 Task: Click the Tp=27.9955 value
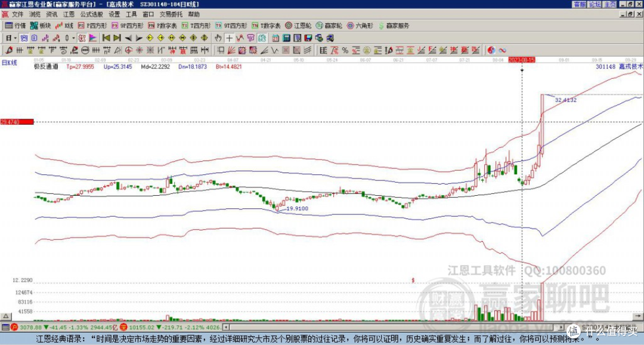pos(80,67)
